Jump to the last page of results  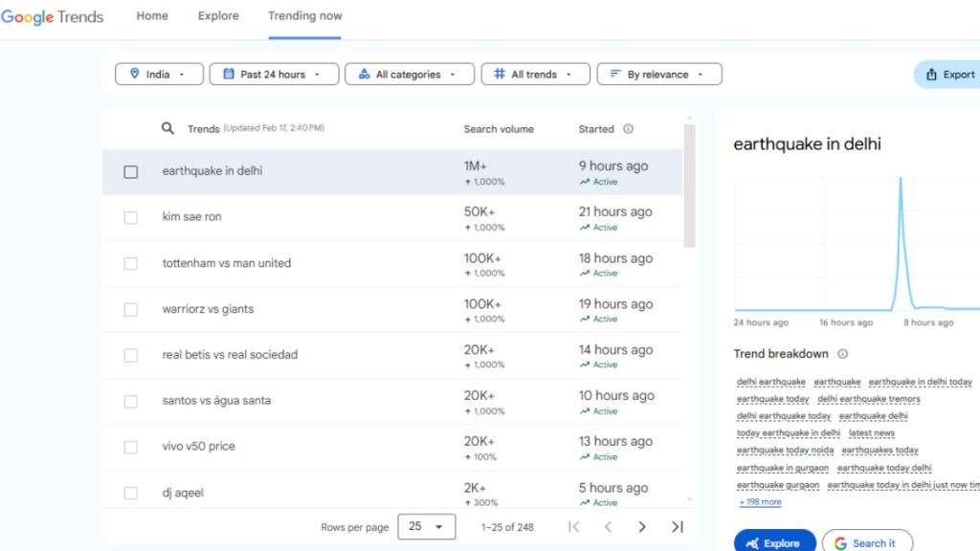[x=678, y=527]
